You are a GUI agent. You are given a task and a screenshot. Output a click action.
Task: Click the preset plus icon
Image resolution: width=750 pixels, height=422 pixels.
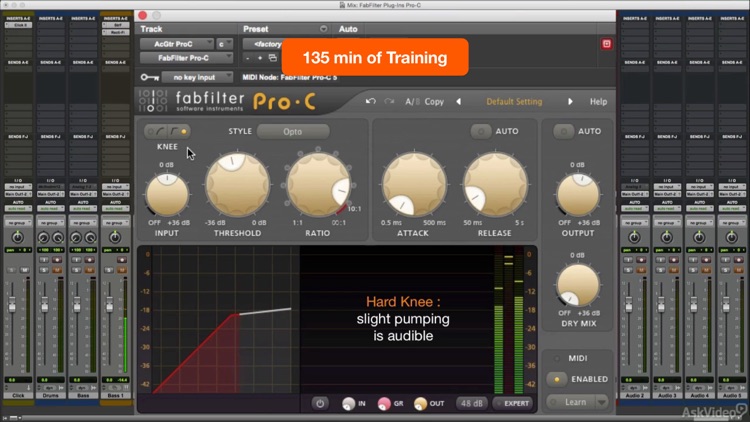(260, 58)
